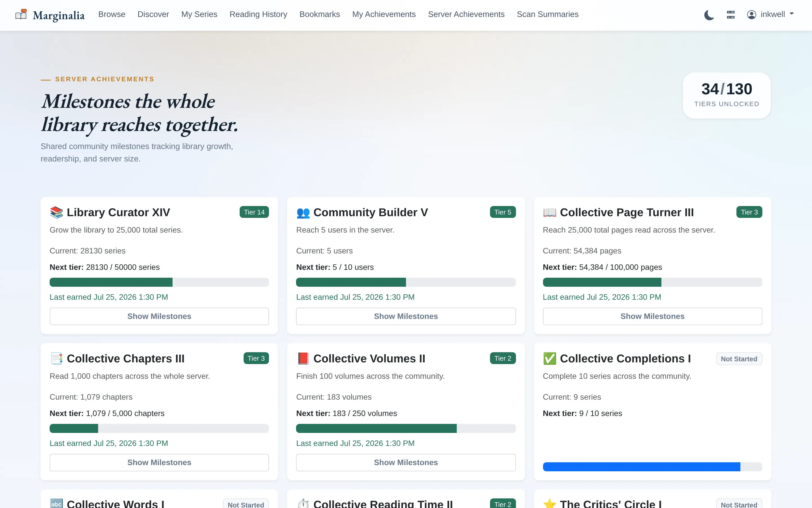Image resolution: width=812 pixels, height=508 pixels.
Task: Click the blue Collective Completions progress bar
Action: [652, 467]
